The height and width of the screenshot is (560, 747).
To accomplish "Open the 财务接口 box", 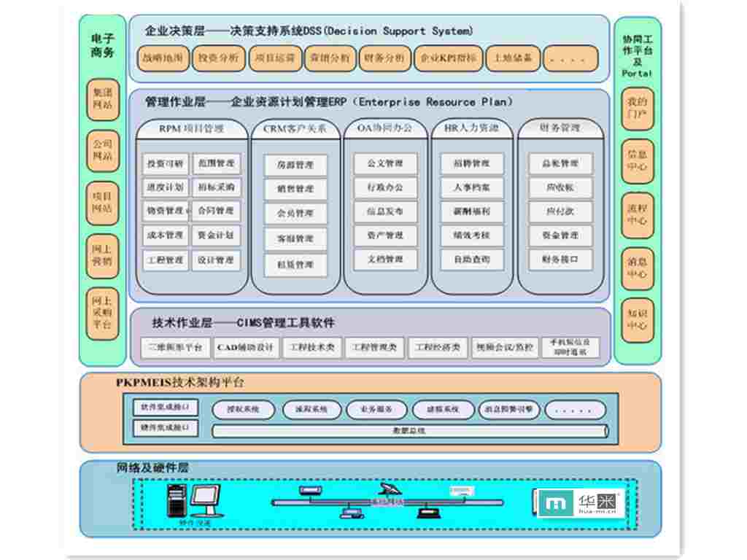I will point(560,260).
